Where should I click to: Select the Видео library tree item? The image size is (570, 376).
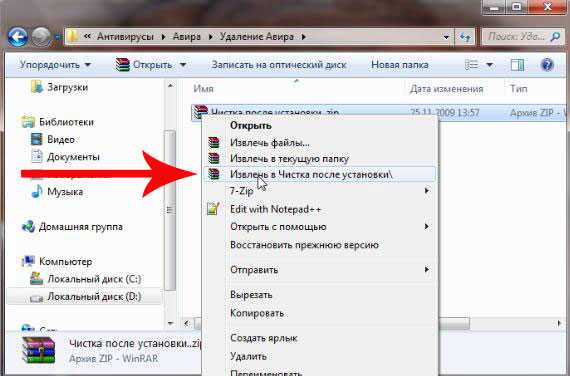tap(61, 139)
